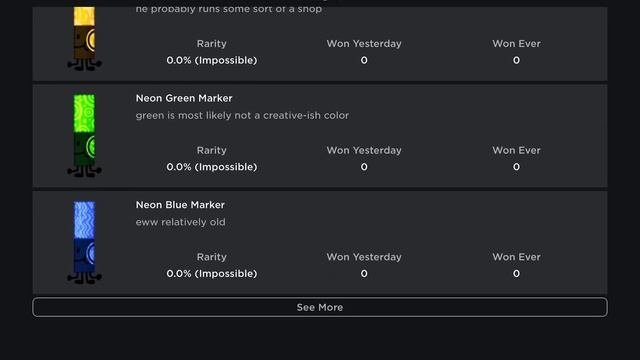Click the Neon Green Marker badge icon
Viewport: 640px width, 360px height.
(84, 136)
